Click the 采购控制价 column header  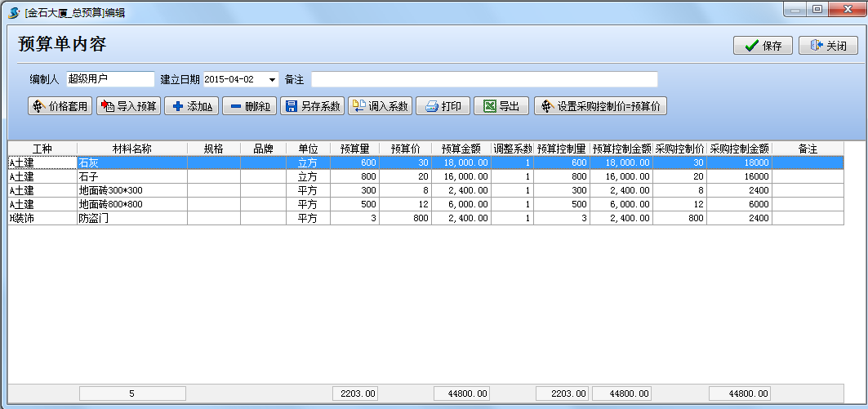point(679,149)
